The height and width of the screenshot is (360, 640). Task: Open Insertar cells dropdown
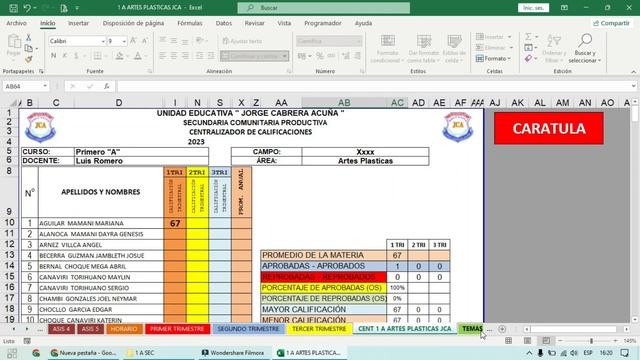tap(493, 37)
